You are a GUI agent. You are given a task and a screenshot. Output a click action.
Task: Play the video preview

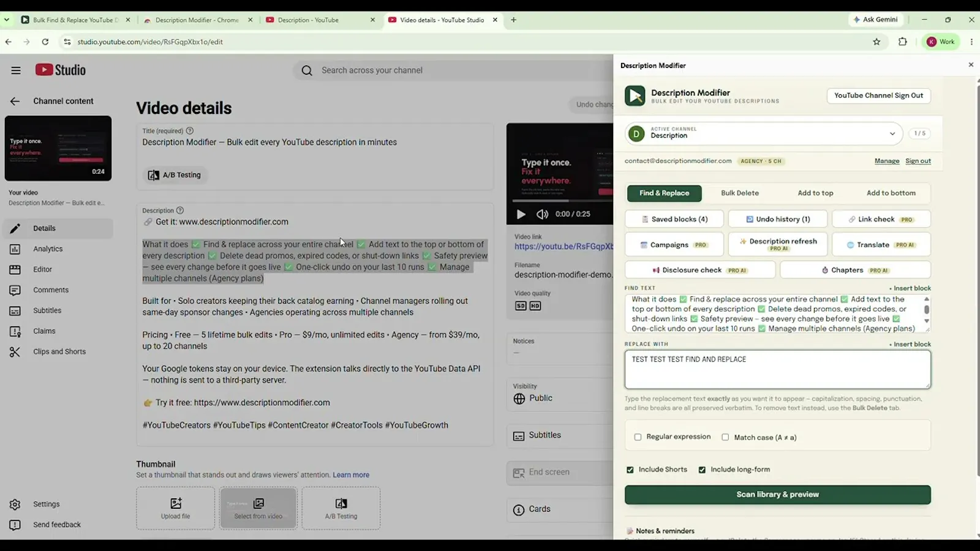pyautogui.click(x=521, y=214)
